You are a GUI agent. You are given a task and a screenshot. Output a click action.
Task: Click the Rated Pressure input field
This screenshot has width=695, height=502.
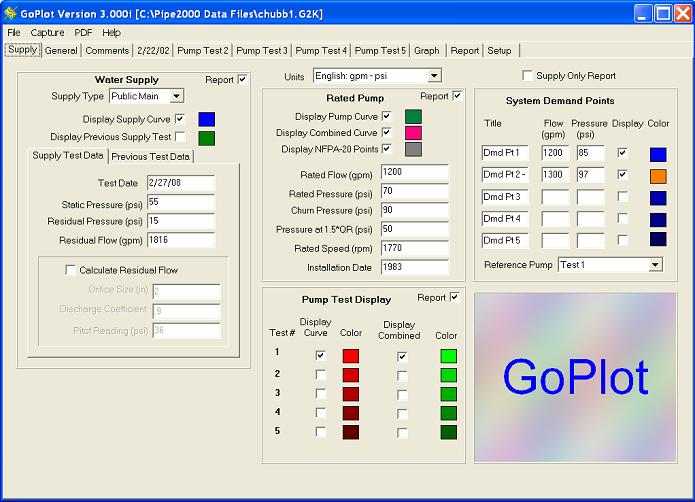point(414,191)
